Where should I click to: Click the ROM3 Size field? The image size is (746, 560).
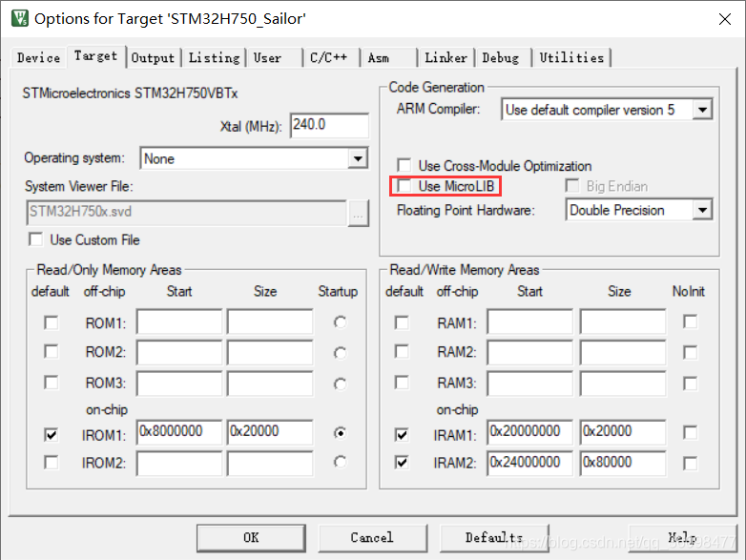pyautogui.click(x=270, y=384)
